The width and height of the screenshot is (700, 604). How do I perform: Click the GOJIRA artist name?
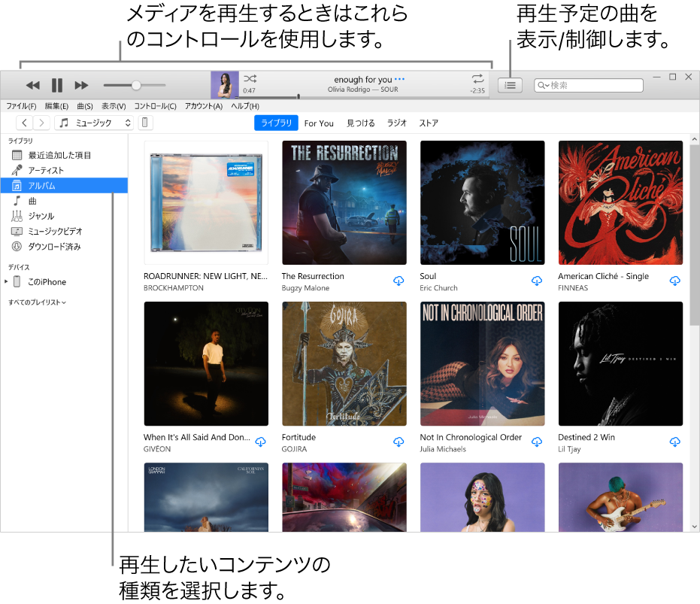[x=294, y=449]
